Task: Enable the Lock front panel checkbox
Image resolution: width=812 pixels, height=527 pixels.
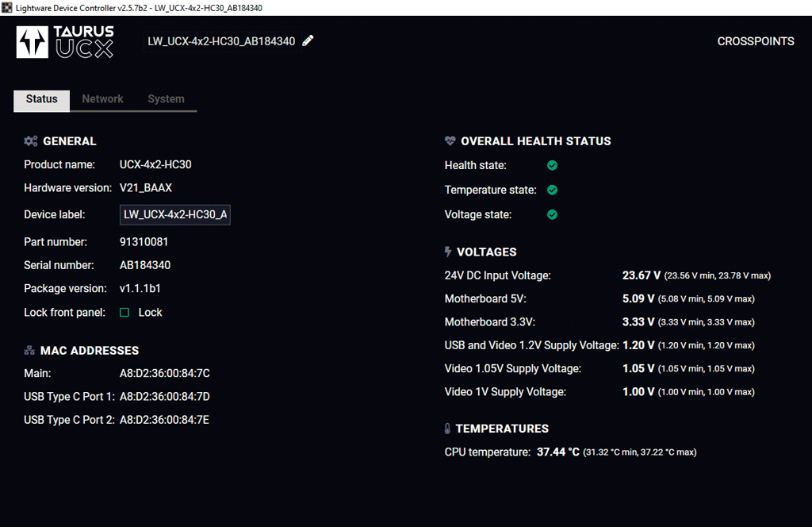Action: pyautogui.click(x=124, y=313)
